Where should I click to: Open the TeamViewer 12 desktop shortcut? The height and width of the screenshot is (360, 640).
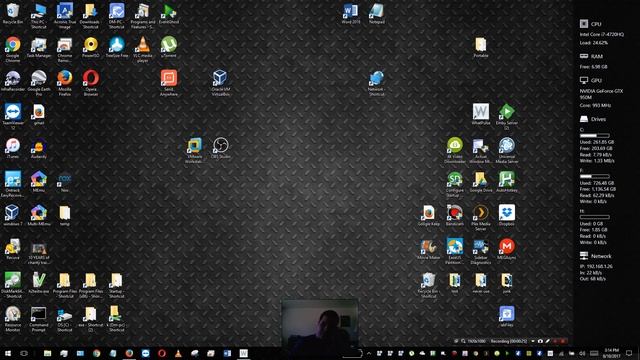pos(13,116)
